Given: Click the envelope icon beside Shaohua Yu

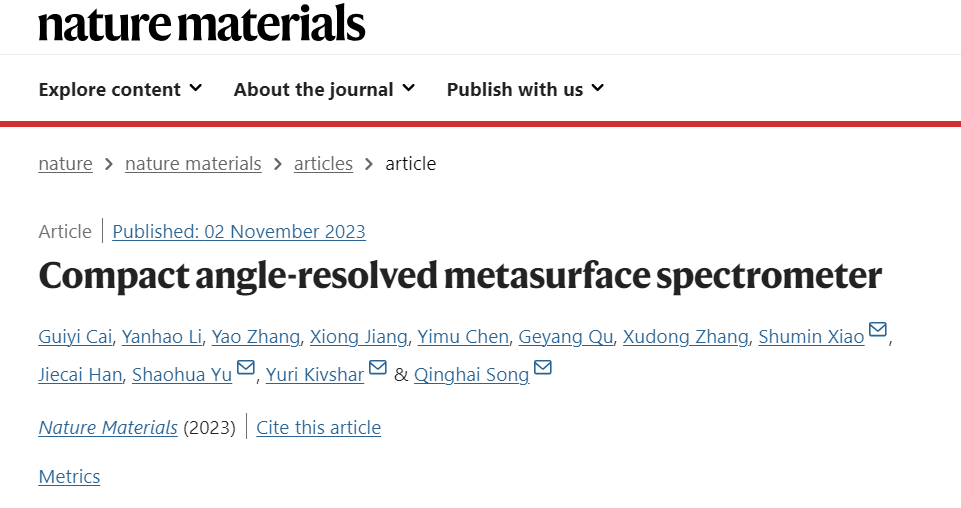Looking at the screenshot, I should 245,368.
